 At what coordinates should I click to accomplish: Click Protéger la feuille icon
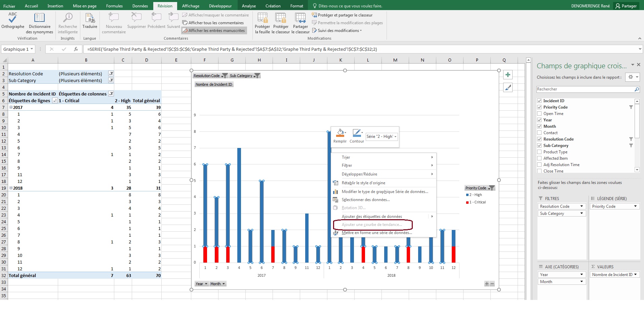[x=262, y=18]
